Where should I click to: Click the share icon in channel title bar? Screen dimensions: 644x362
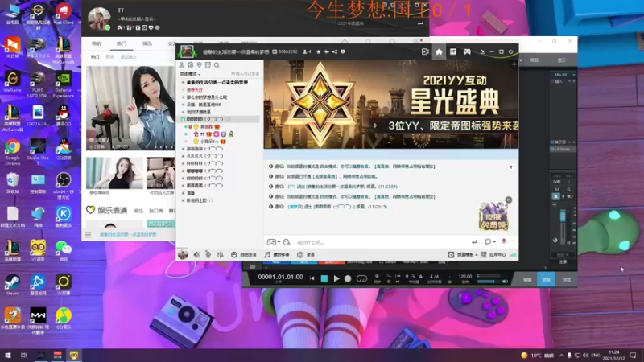[x=335, y=52]
